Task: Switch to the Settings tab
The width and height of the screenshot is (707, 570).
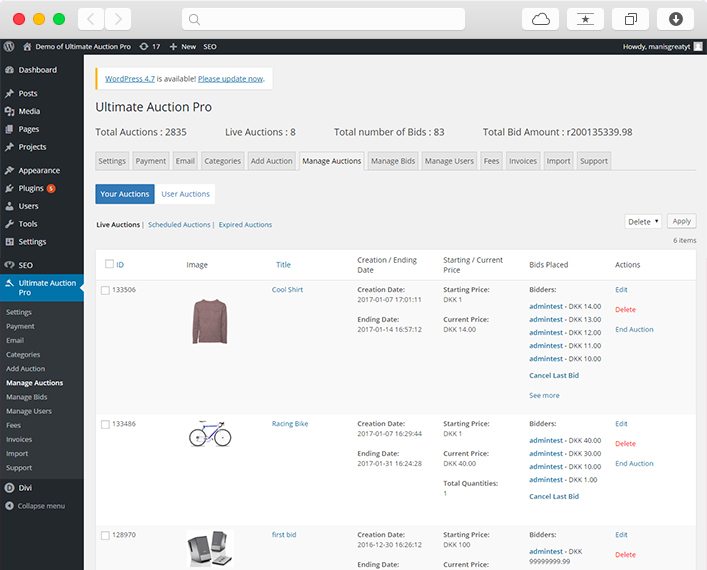Action: point(112,161)
